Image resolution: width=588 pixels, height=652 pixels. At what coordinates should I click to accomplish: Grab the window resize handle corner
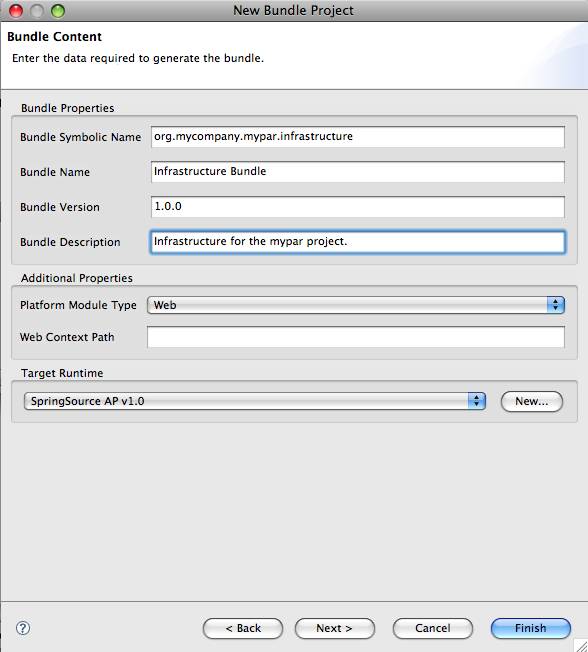click(581, 645)
